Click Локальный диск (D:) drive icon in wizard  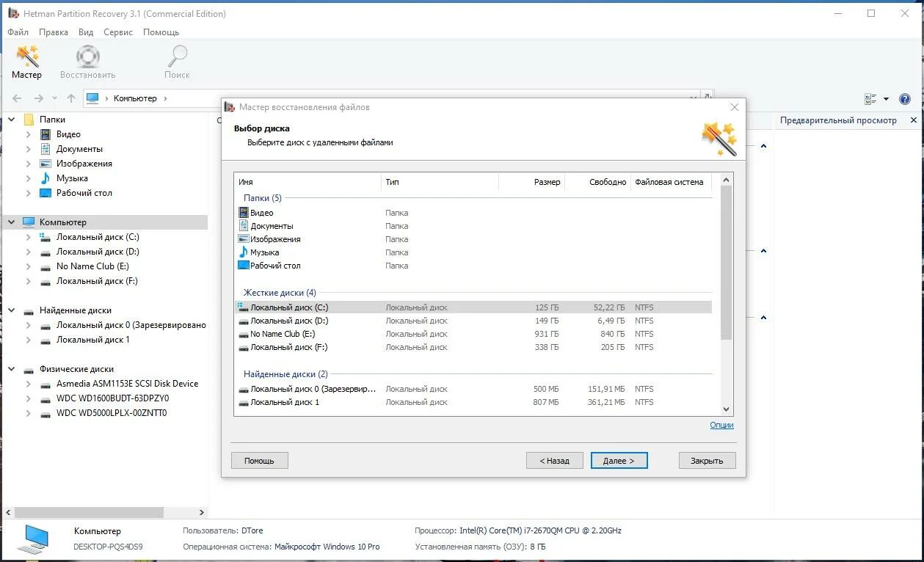244,321
